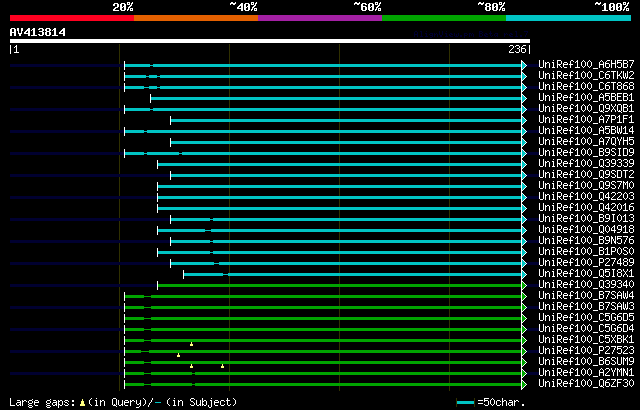The image size is (640, 410).
Task: Click the UniRef100_A5BEB1 label
Action: (586, 98)
